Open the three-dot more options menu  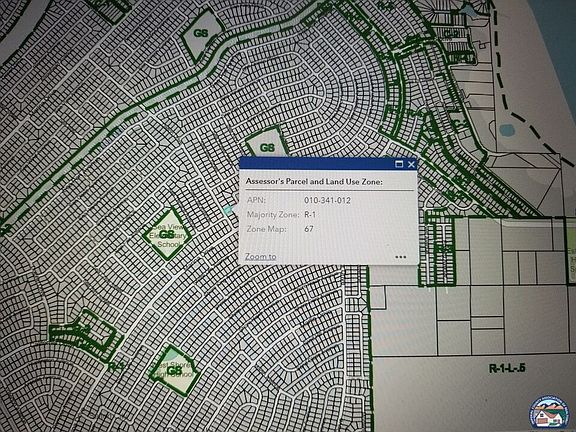point(400,257)
